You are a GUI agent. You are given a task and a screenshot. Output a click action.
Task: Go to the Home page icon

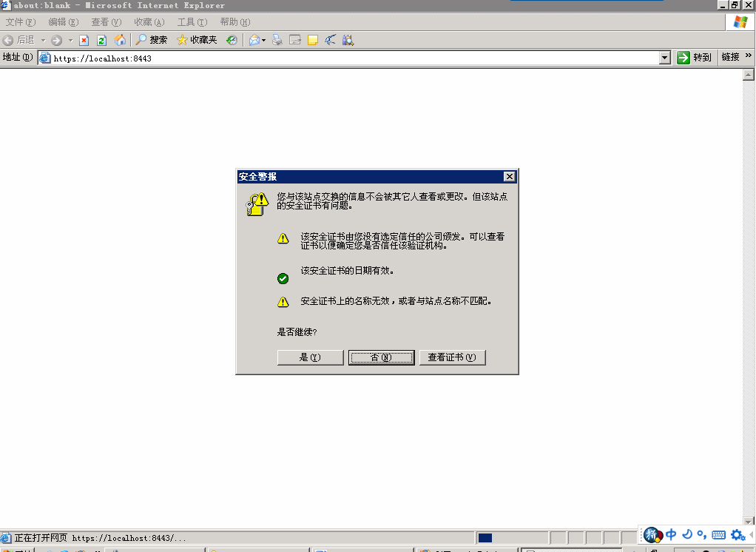click(x=120, y=40)
